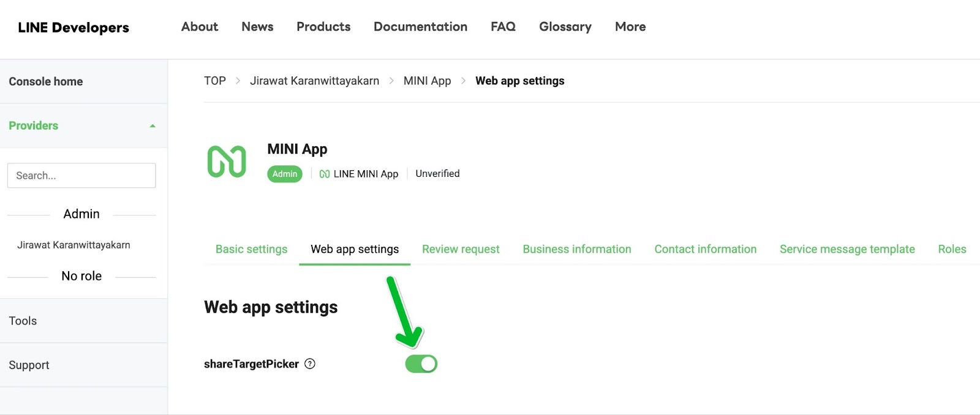The height and width of the screenshot is (415, 980).
Task: Open Jirawat Karanwittayakarn breadcrumb link
Action: [x=314, y=81]
